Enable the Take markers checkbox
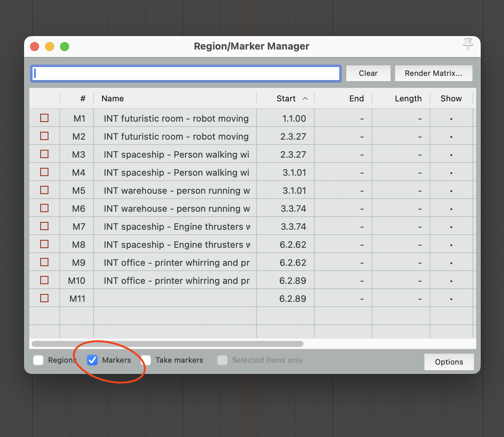 [x=146, y=360]
